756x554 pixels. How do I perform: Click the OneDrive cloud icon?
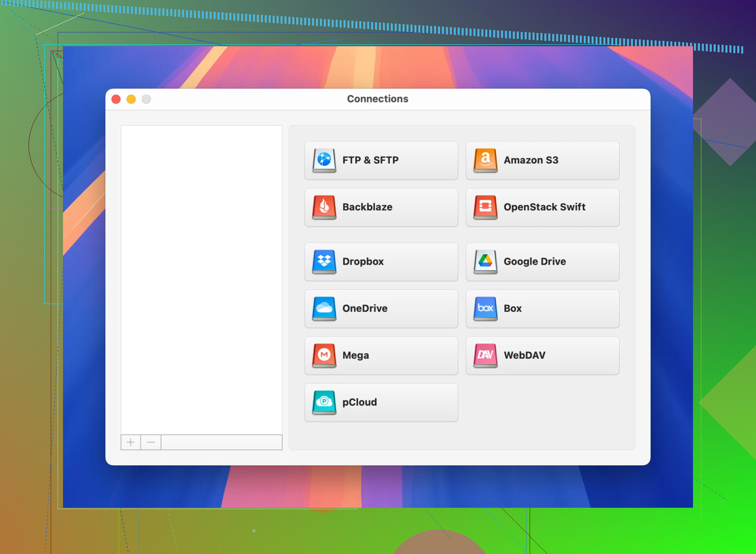[x=324, y=308]
